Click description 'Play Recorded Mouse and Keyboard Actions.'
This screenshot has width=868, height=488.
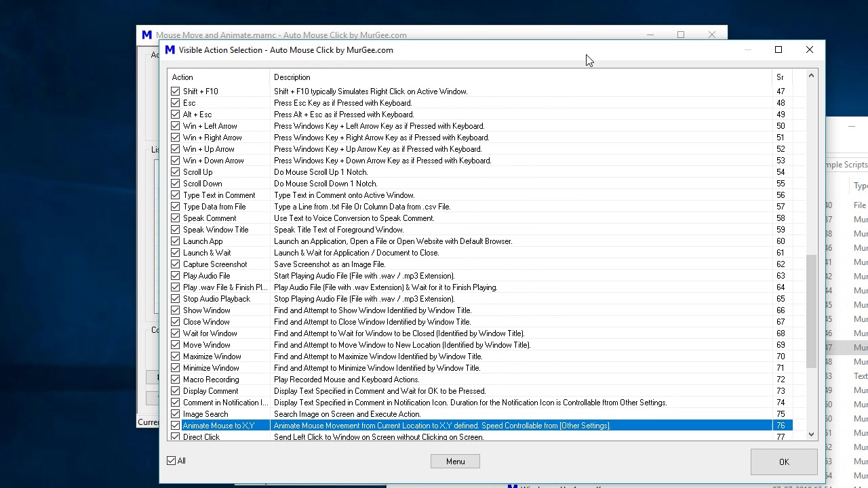coord(347,380)
